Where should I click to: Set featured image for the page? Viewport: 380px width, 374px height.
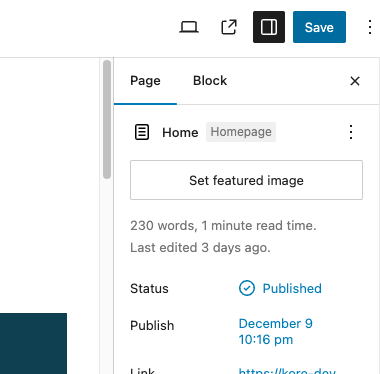point(246,180)
